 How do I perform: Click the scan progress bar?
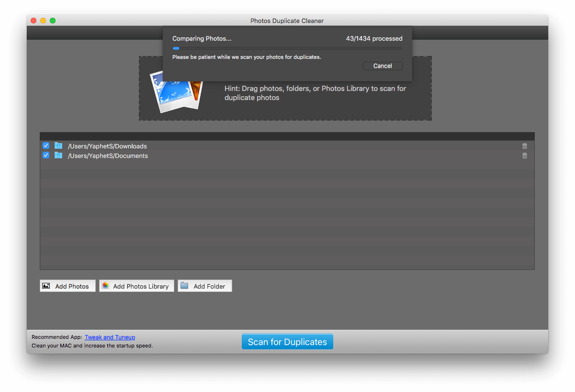point(287,48)
